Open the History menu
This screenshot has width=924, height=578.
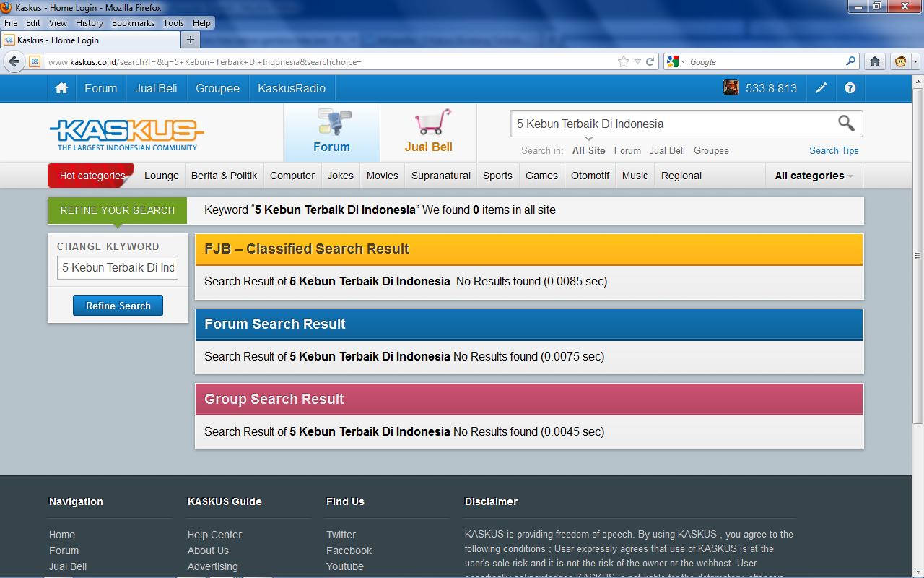(x=90, y=23)
